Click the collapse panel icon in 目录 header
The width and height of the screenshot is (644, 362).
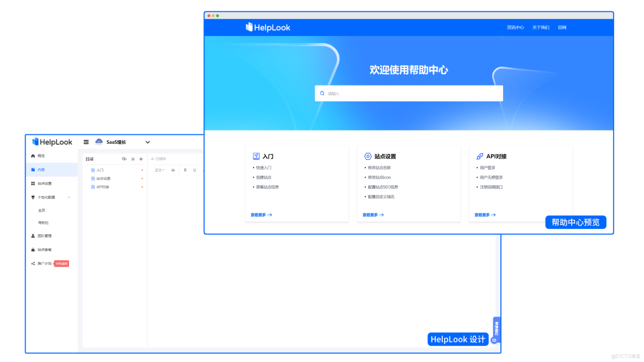pyautogui.click(x=133, y=159)
